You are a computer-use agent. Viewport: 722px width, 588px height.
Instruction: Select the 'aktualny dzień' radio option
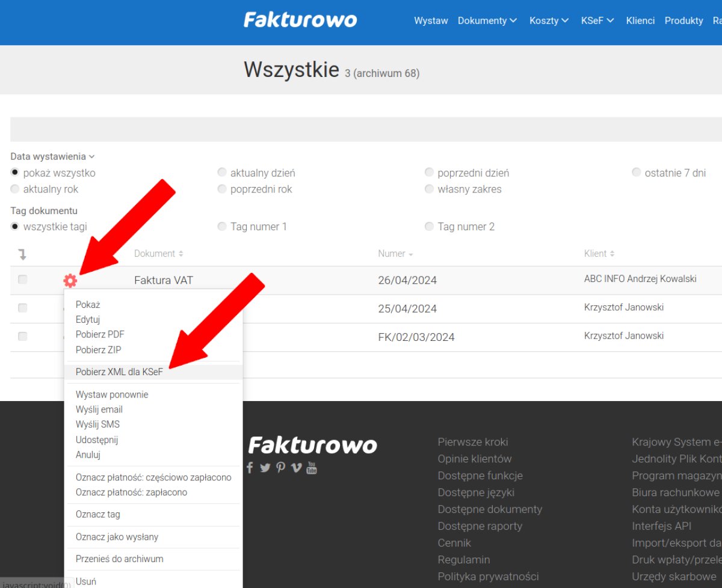(x=222, y=173)
